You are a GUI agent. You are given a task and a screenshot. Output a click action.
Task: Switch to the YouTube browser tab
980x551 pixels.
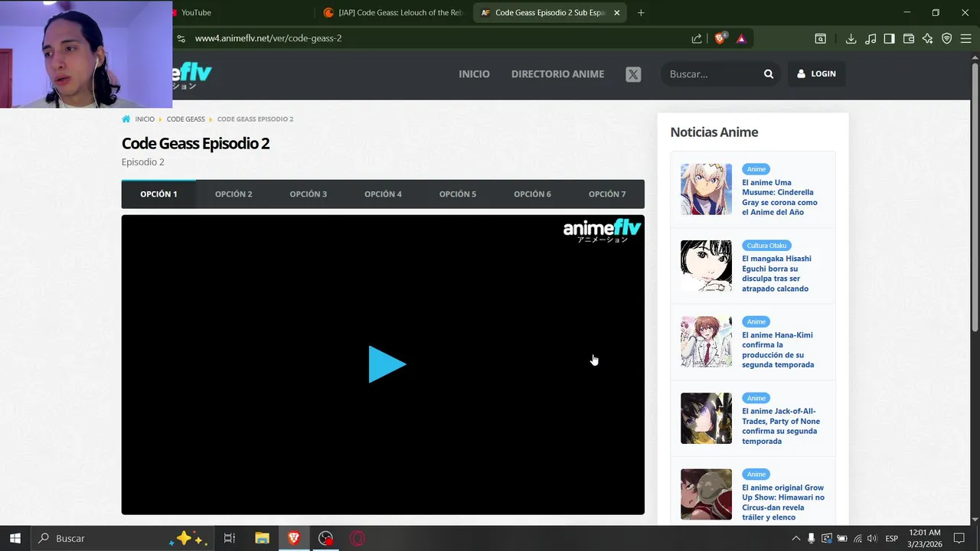click(x=237, y=12)
